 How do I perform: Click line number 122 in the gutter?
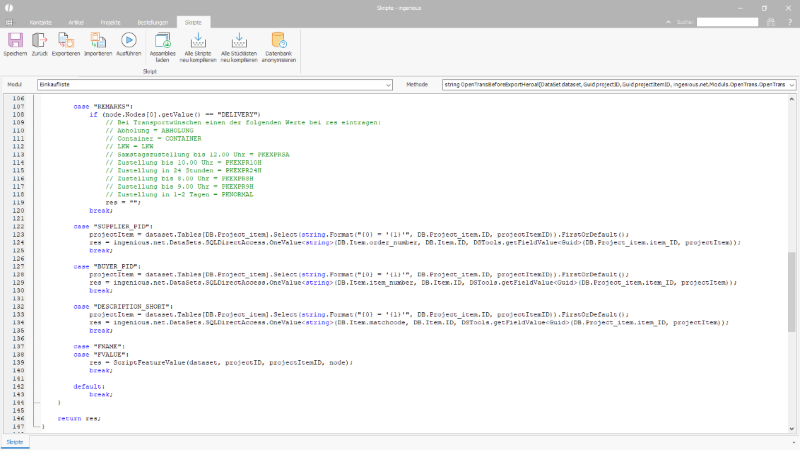(x=18, y=227)
